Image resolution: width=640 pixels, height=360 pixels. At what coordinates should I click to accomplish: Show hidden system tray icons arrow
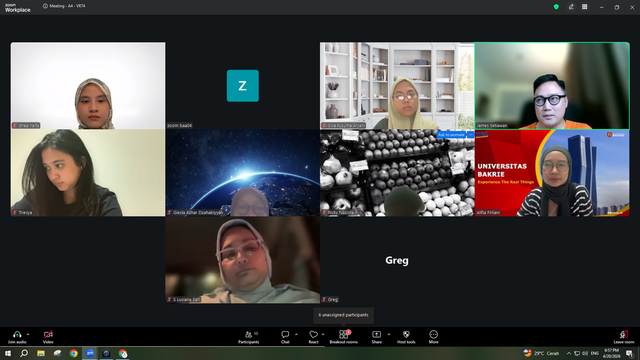point(569,353)
